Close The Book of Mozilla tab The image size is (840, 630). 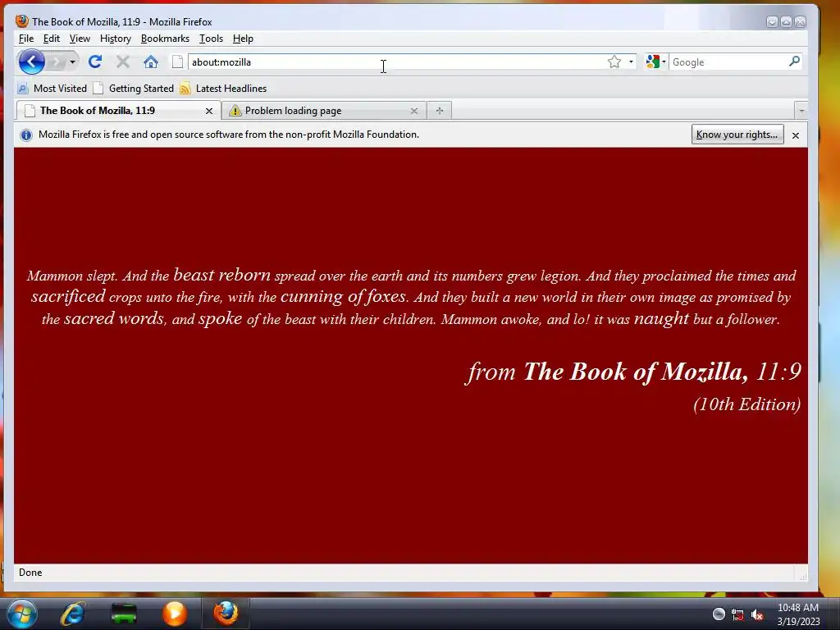209,111
